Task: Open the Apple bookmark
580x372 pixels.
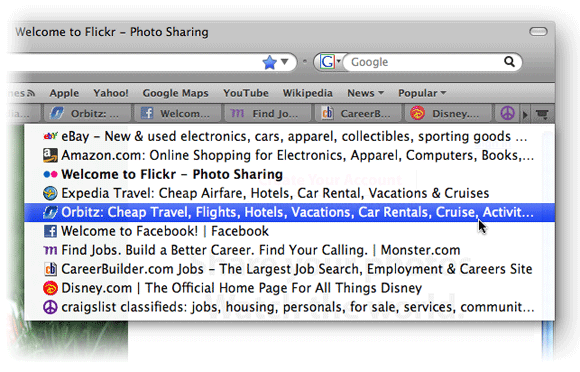Action: click(64, 93)
